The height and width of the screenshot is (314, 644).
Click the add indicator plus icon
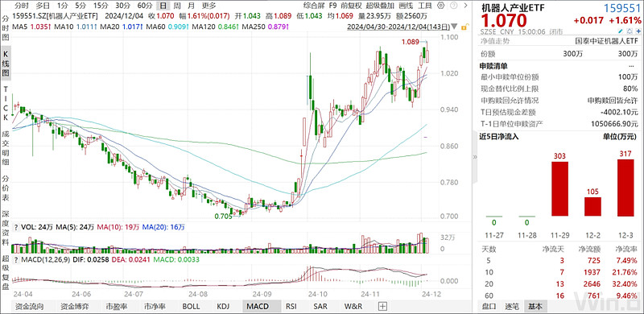(x=383, y=306)
